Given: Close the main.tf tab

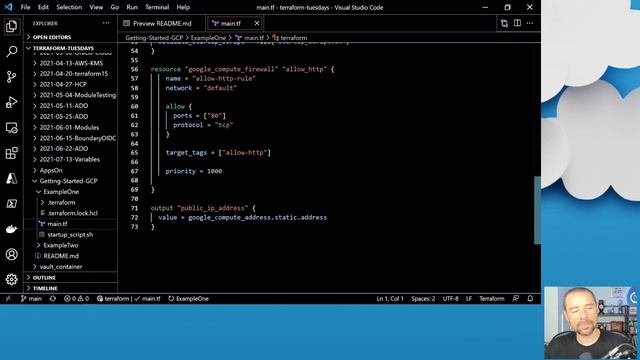Looking at the screenshot, I should tap(257, 23).
